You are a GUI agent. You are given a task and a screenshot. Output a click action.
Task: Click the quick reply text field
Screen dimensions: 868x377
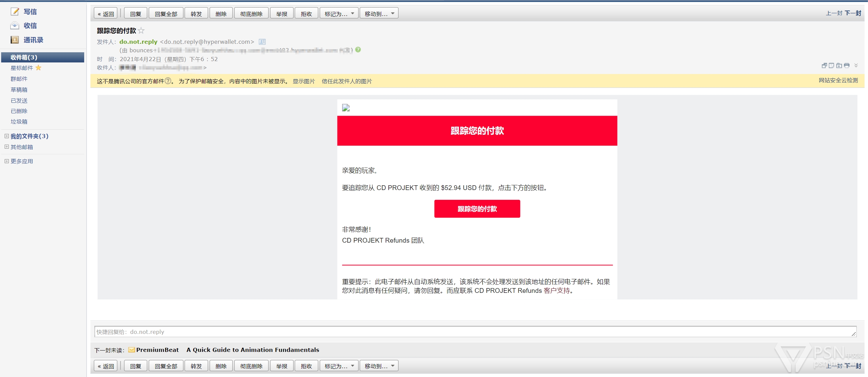pos(475,332)
